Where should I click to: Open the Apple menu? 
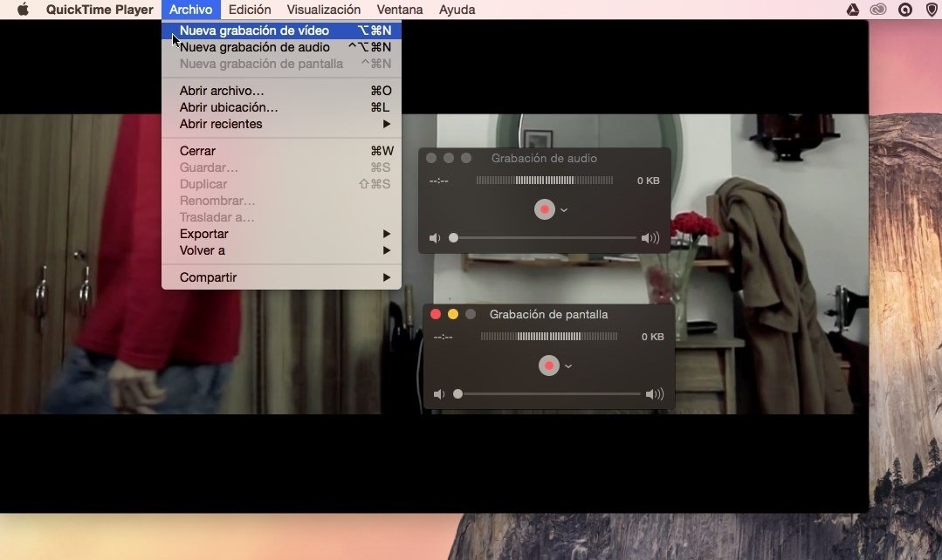point(23,10)
